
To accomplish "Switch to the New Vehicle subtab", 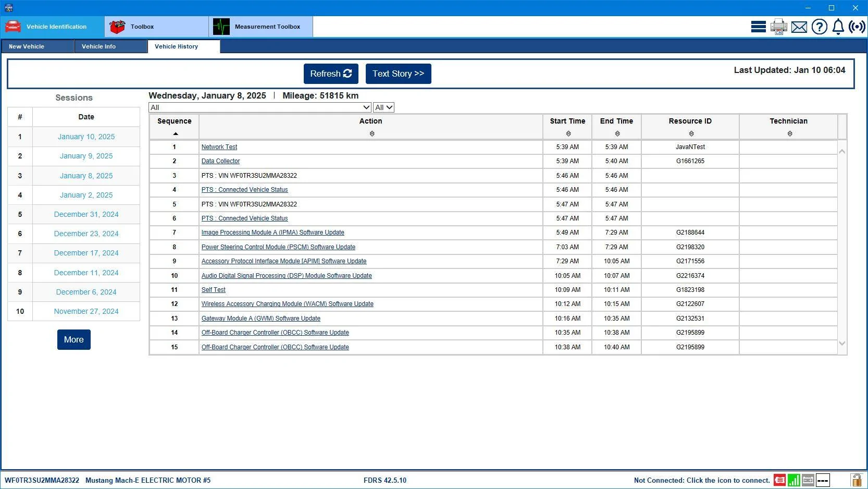I will (38, 46).
